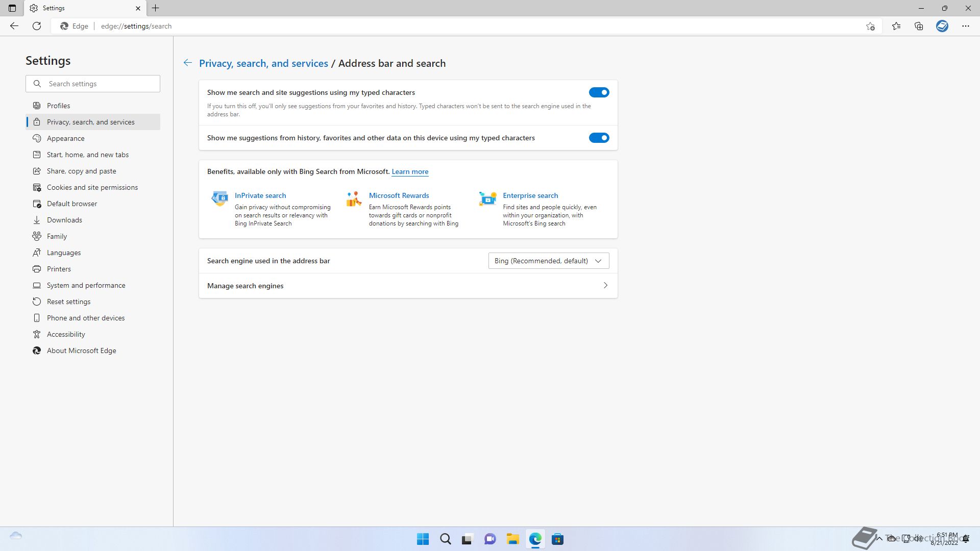Open Profiles settings section
This screenshot has height=551, width=980.
(x=93, y=106)
